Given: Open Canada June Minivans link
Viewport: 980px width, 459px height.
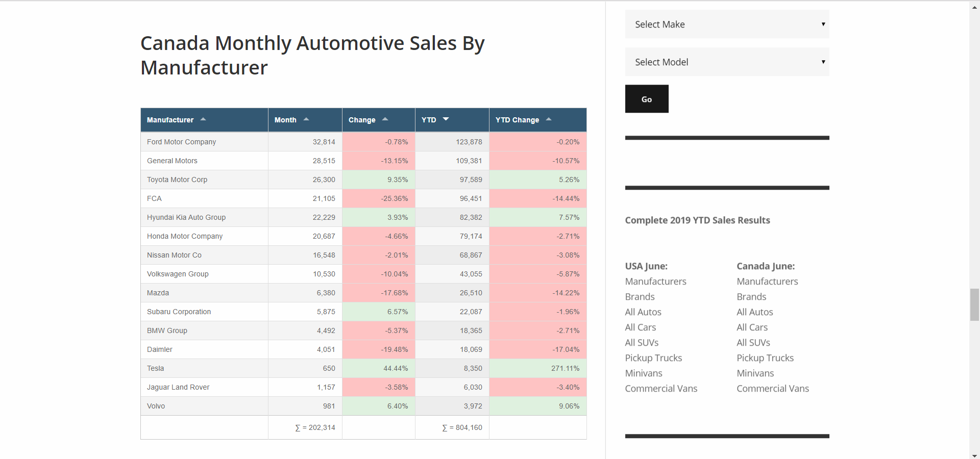Looking at the screenshot, I should (755, 373).
